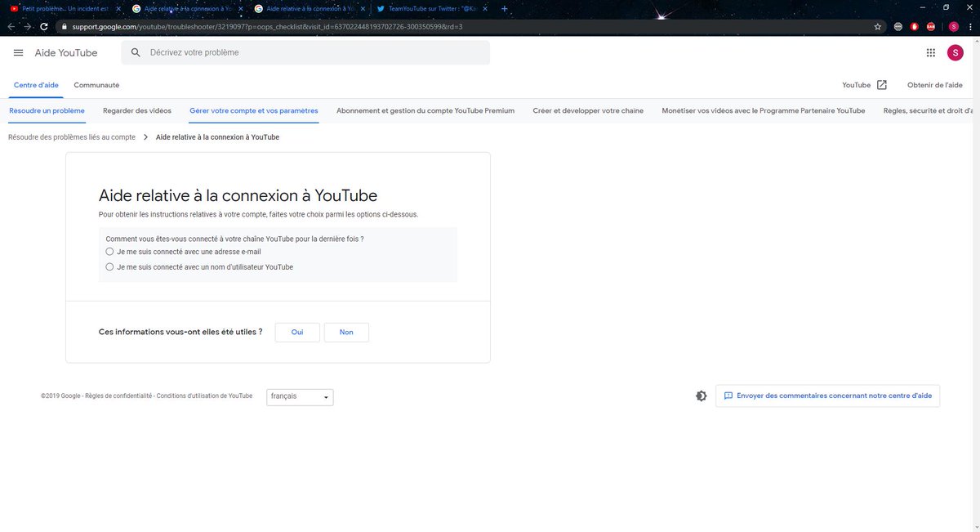
Task: Click 'Résoudre des problèmes liés au compte' breadcrumb
Action: [72, 137]
